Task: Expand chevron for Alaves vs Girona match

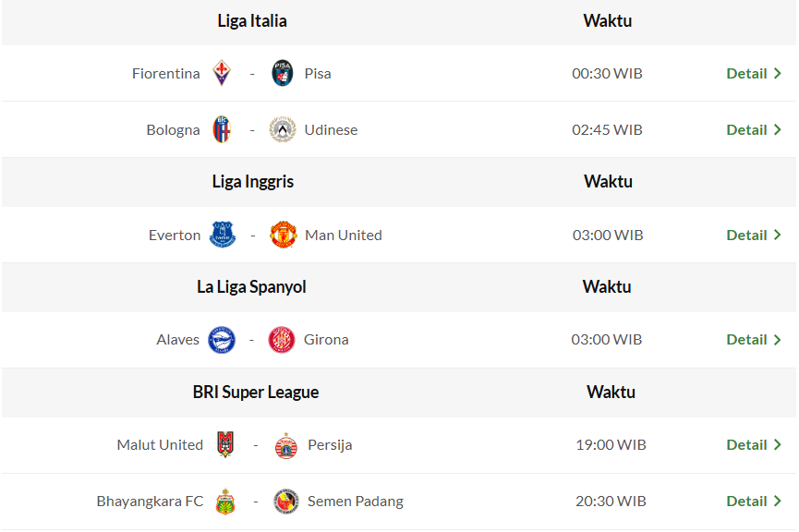Action: [x=778, y=340]
